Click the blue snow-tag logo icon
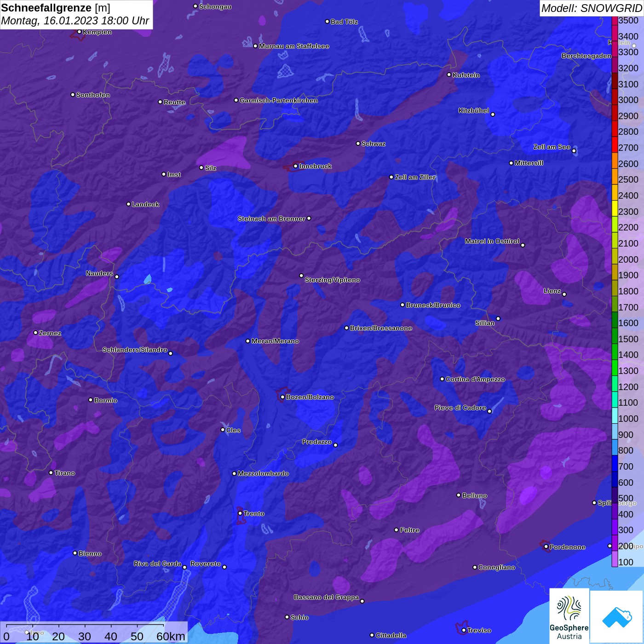Viewport: 644px width, 644px height. click(x=617, y=617)
